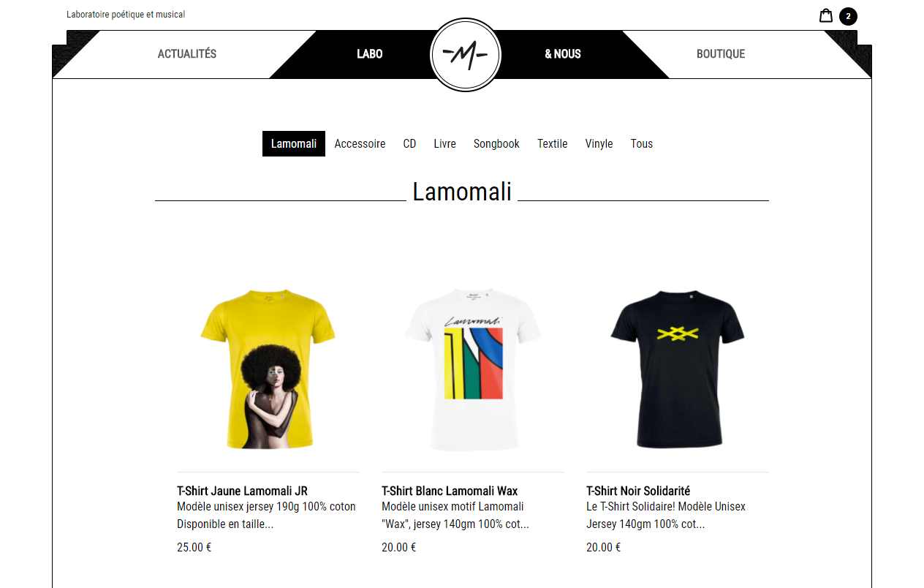This screenshot has height=588, width=924.
Task: Filter by Accessoire category
Action: pos(360,144)
